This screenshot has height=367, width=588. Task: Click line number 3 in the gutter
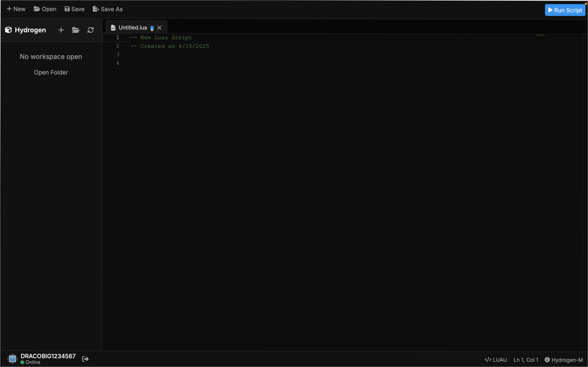[118, 54]
